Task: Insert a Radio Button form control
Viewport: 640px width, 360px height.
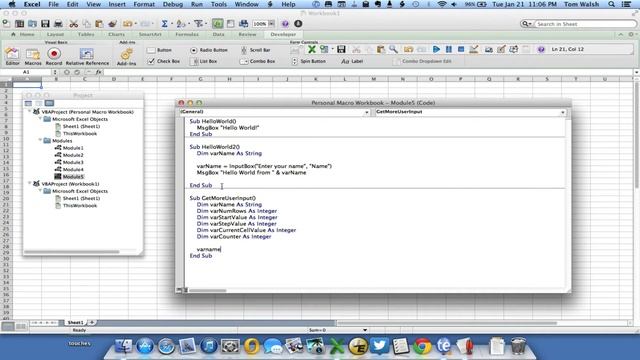Action: (x=209, y=50)
